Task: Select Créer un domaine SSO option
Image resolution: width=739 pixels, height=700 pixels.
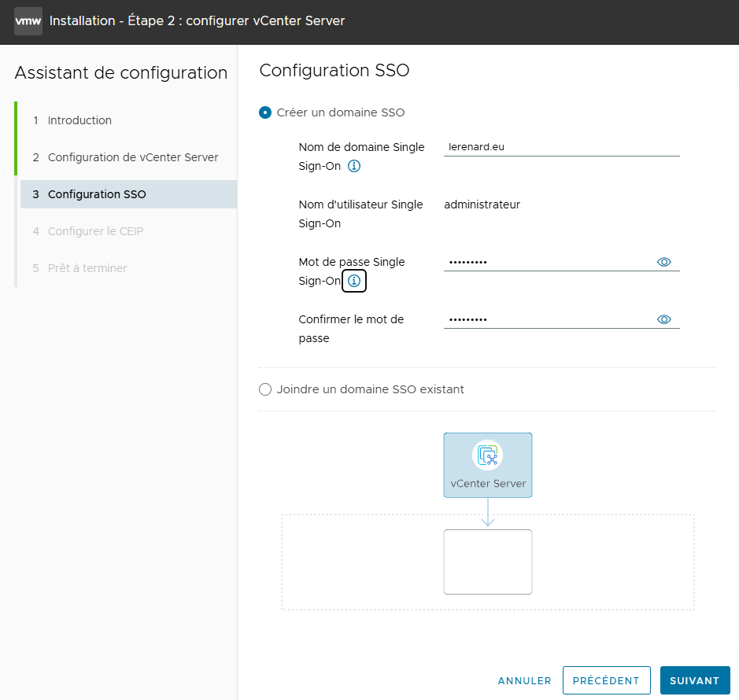Action: (x=265, y=112)
